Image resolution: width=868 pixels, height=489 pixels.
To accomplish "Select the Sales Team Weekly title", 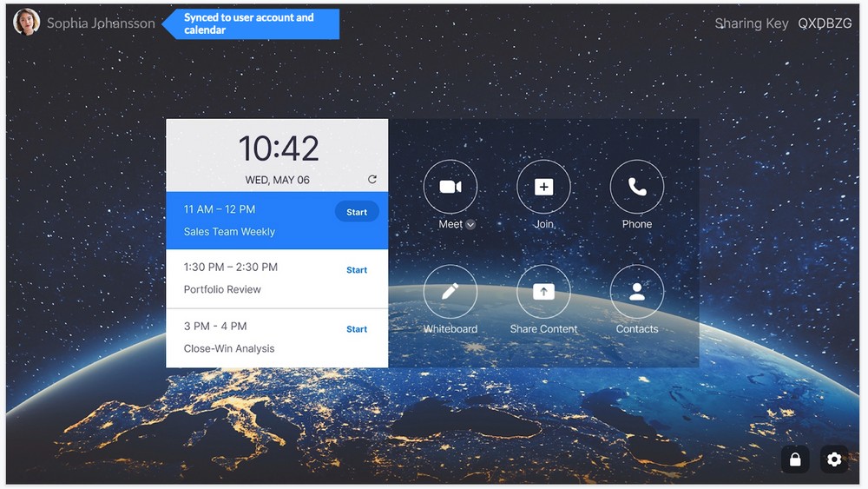I will 229,232.
